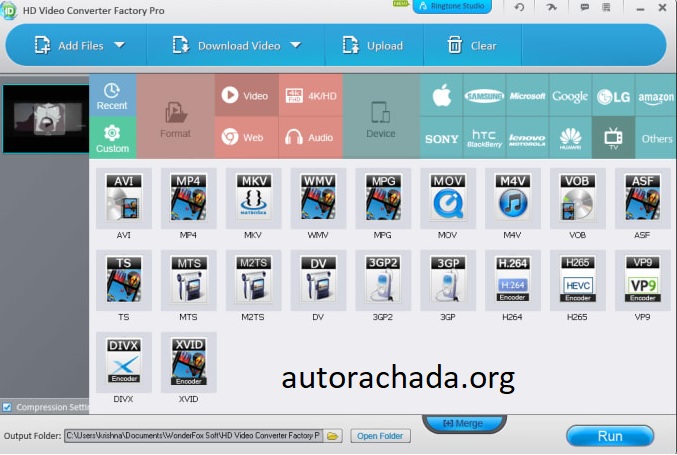Pick the M4V format icon
This screenshot has width=677, height=455.
click(512, 198)
